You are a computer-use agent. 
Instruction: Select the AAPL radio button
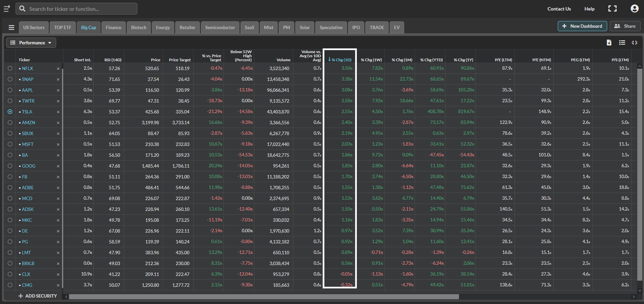click(x=10, y=90)
